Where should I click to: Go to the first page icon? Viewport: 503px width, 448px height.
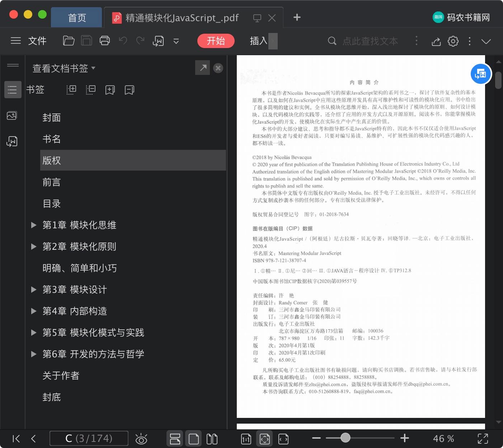click(16, 439)
